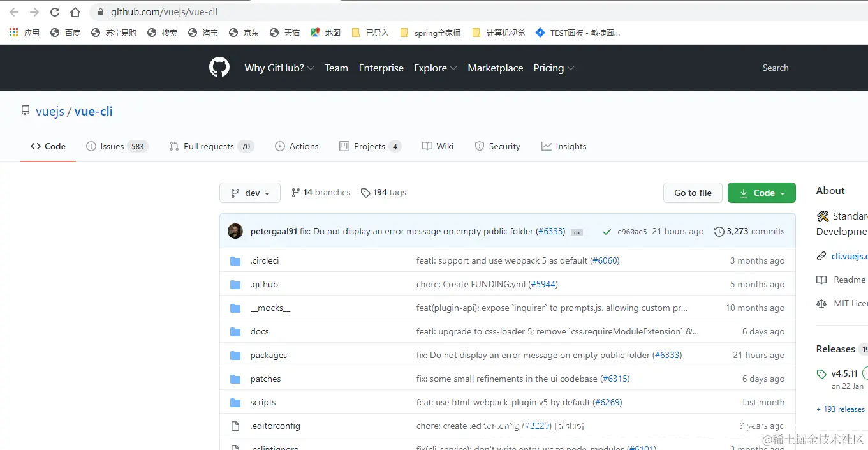Viewport: 868px width, 450px height.
Task: Click Enterprise in the header
Action: pos(381,68)
